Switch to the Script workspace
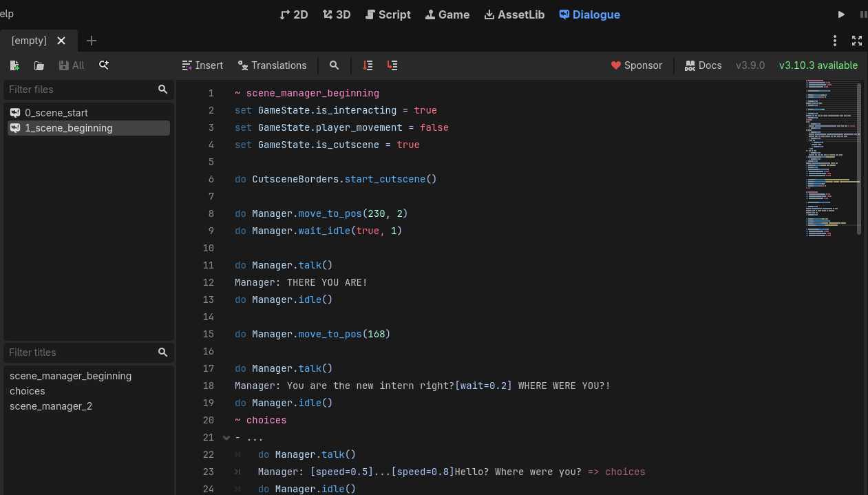Image resolution: width=868 pixels, height=495 pixels. point(388,14)
